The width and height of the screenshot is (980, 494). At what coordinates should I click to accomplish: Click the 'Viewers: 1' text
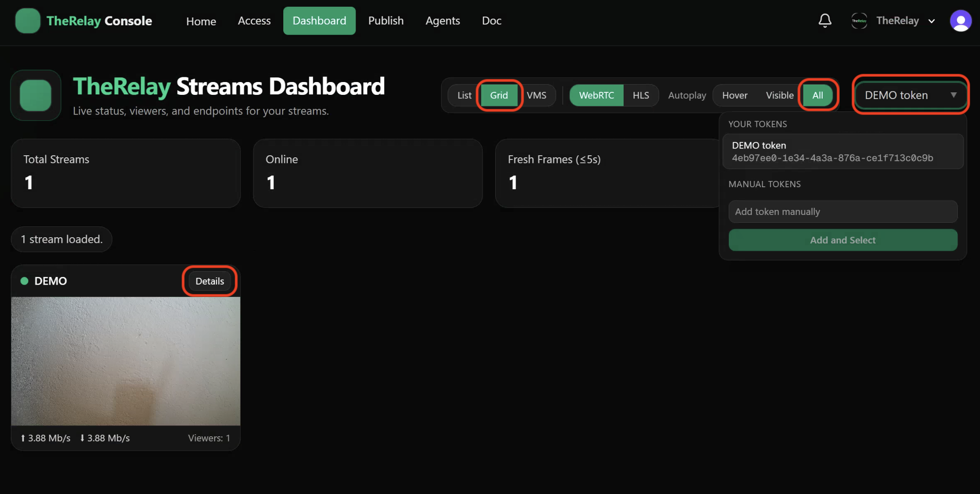pyautogui.click(x=209, y=438)
